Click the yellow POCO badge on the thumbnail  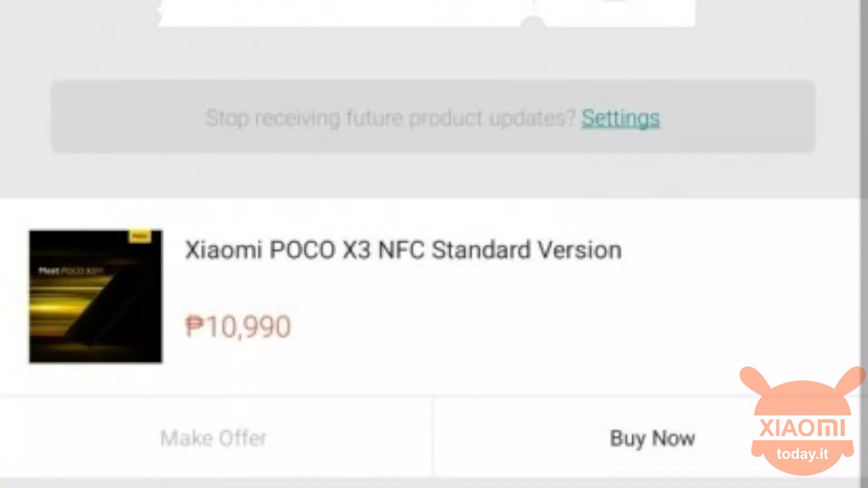coord(140,236)
